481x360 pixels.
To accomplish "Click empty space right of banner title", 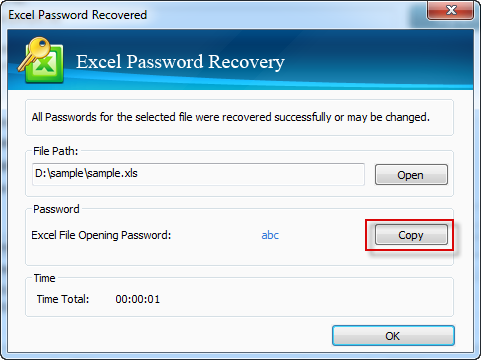I will pyautogui.click(x=377, y=62).
